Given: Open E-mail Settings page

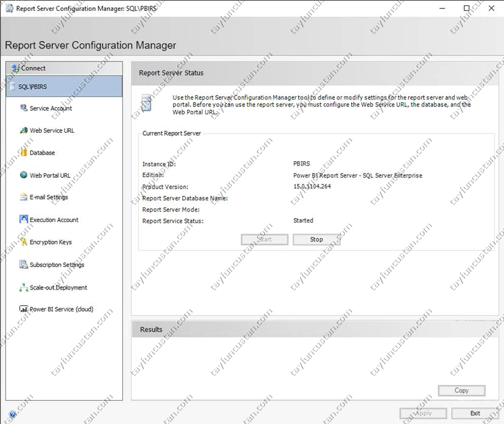Looking at the screenshot, I should pyautogui.click(x=49, y=197).
